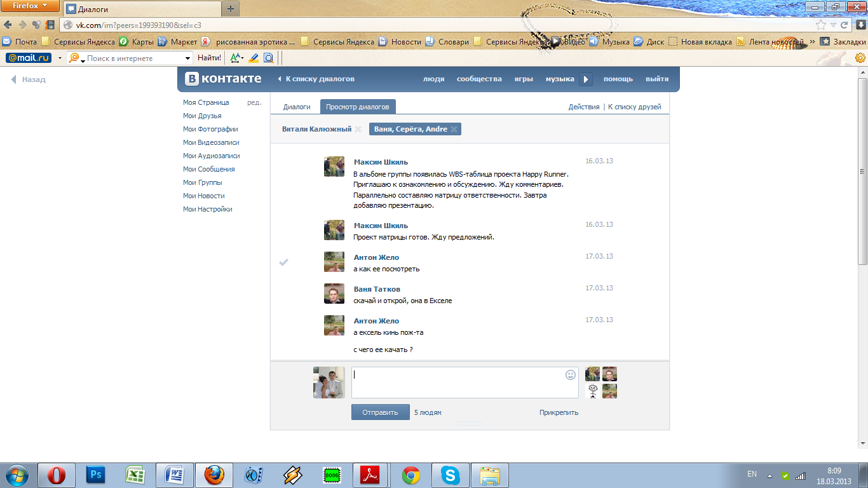868x488 pixels.
Task: Open Word from the taskbar
Action: pyautogui.click(x=175, y=475)
